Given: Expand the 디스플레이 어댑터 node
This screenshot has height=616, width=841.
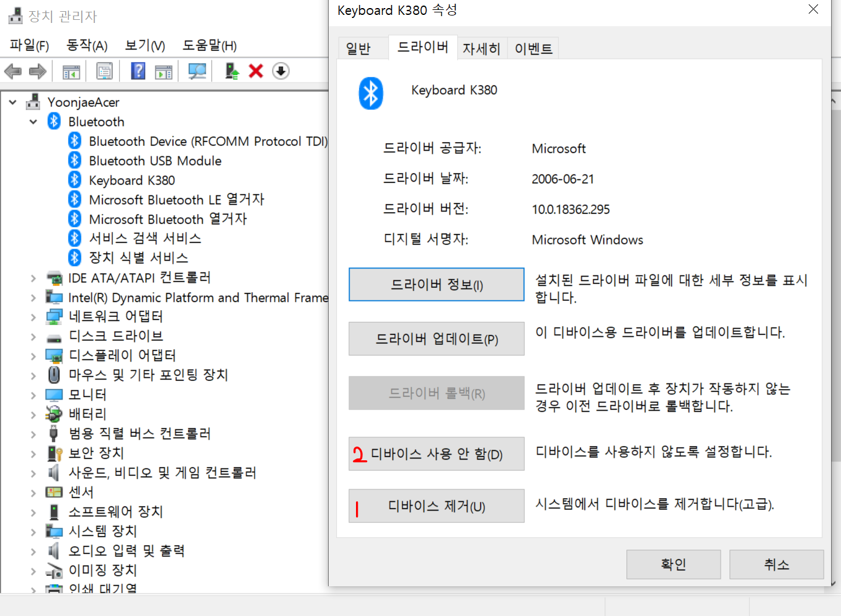Looking at the screenshot, I should pos(33,356).
